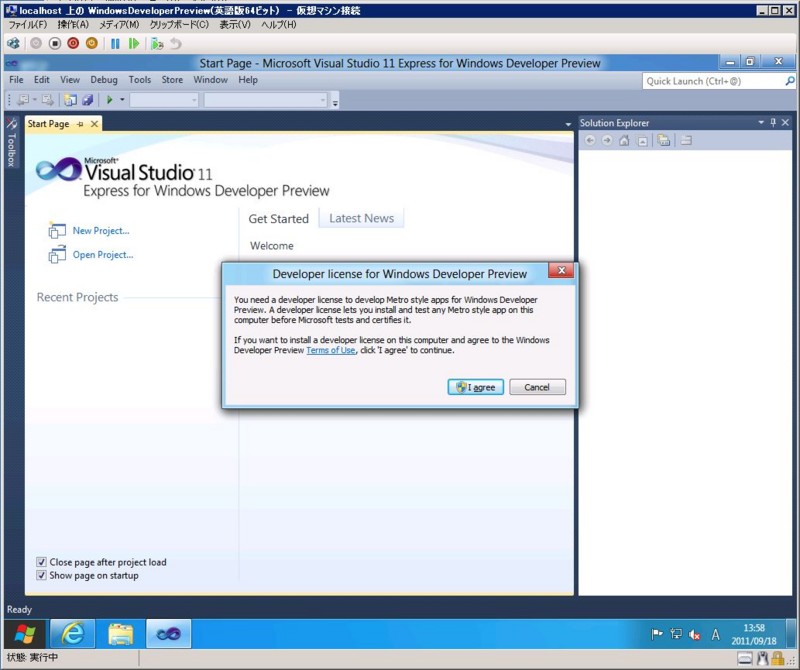Screen dimensions: 800x670
Task: Click the Save All toolbar icon
Action: pyautogui.click(x=88, y=100)
